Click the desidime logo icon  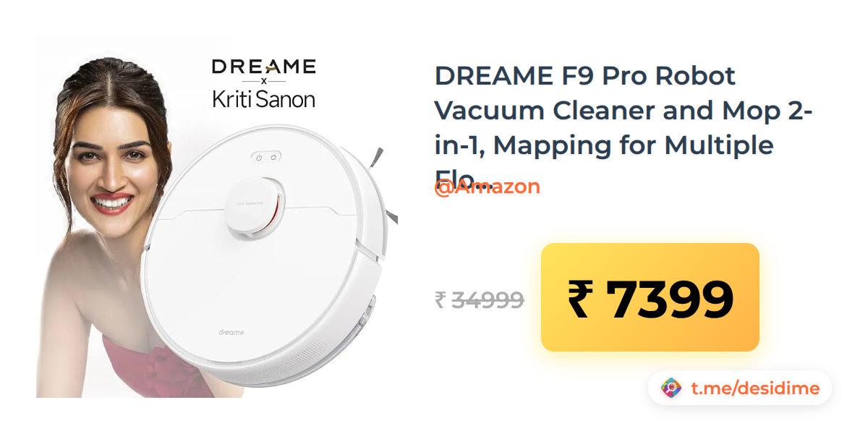pyautogui.click(x=671, y=388)
